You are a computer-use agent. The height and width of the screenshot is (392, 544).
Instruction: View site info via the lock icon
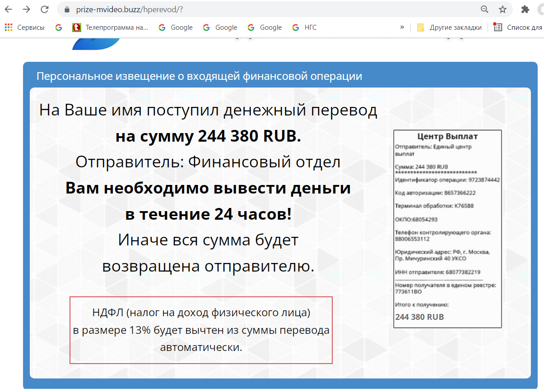pos(67,9)
